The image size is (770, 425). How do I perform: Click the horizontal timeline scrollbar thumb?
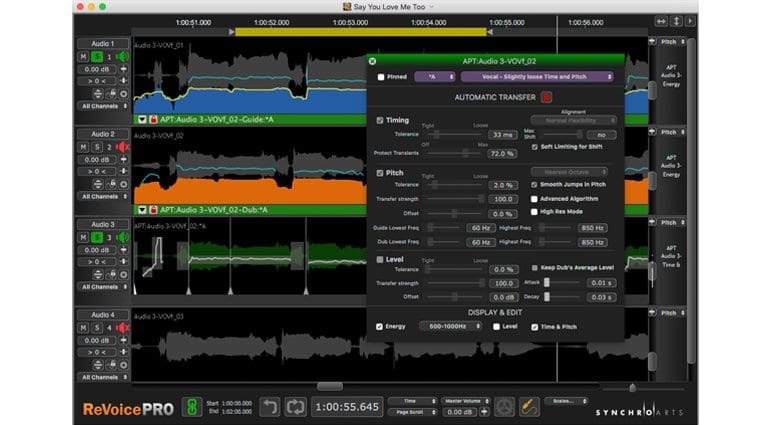tap(330, 387)
